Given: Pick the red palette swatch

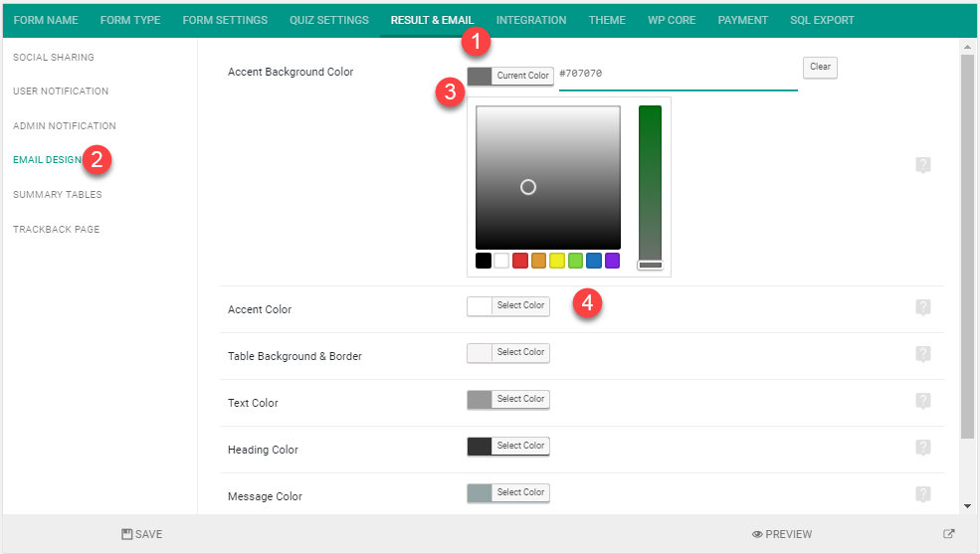Looking at the screenshot, I should coord(520,261).
